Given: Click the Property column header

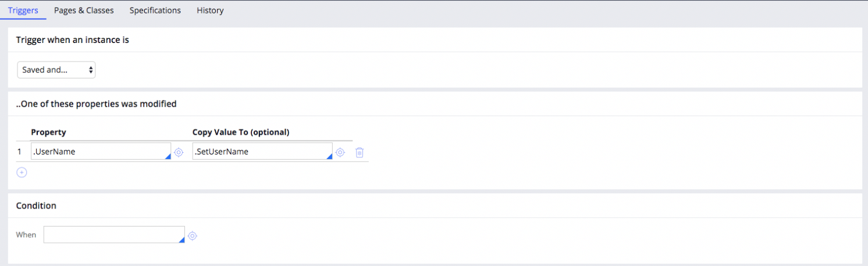Looking at the screenshot, I should (x=48, y=132).
